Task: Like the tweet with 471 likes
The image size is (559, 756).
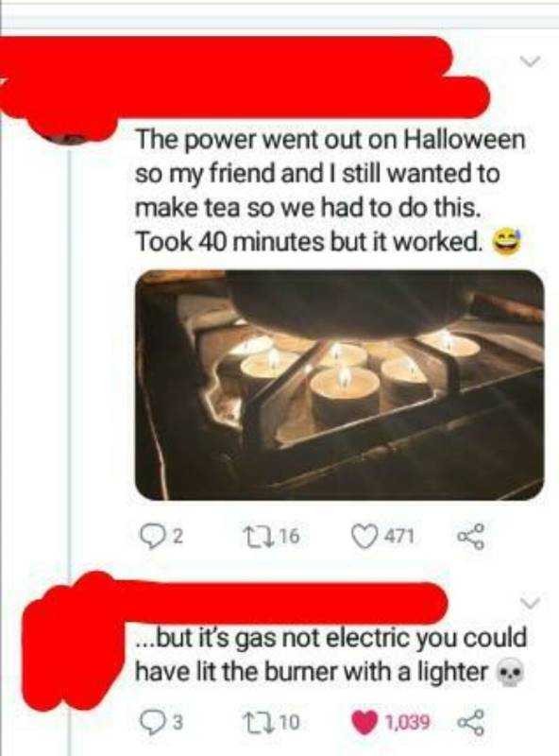Action: pos(363,536)
